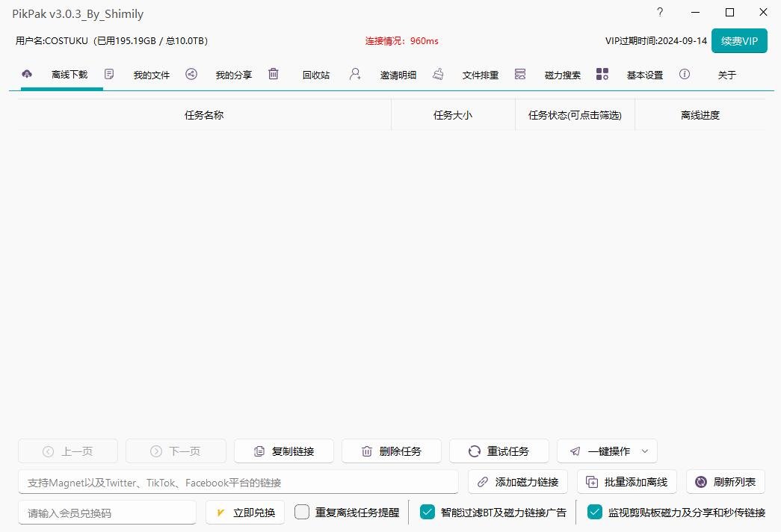The image size is (781, 532).
Task: Click the info circle icon for 关于
Action: coord(685,74)
